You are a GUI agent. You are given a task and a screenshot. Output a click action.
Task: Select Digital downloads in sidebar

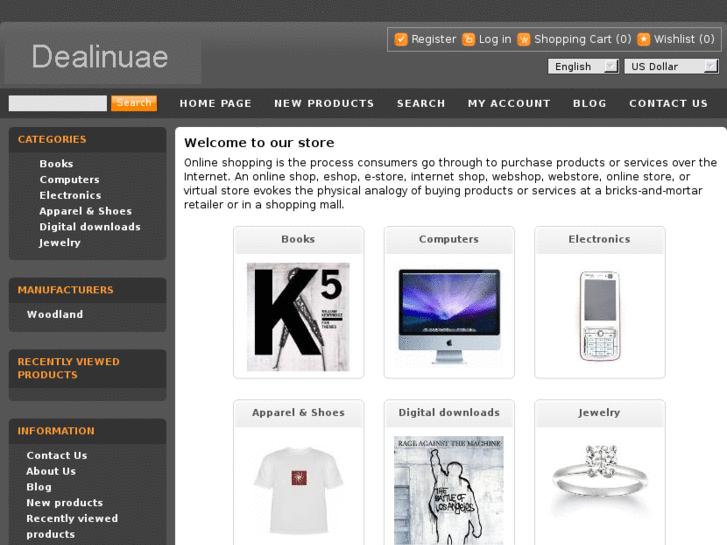point(90,227)
